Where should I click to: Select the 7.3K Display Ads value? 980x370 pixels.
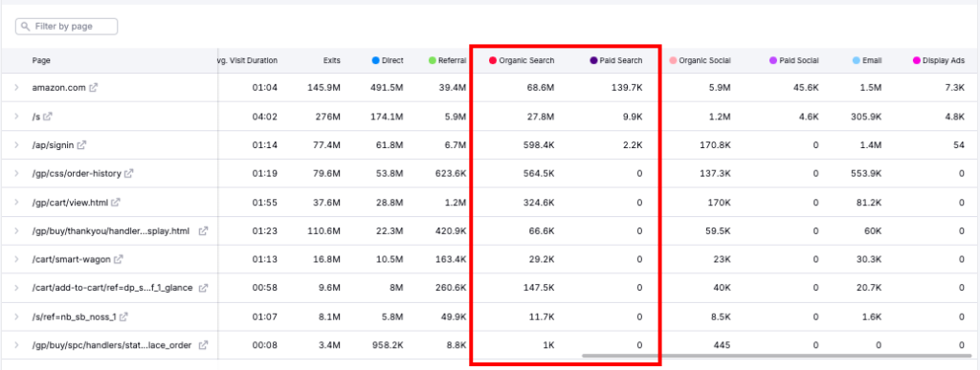pyautogui.click(x=956, y=88)
